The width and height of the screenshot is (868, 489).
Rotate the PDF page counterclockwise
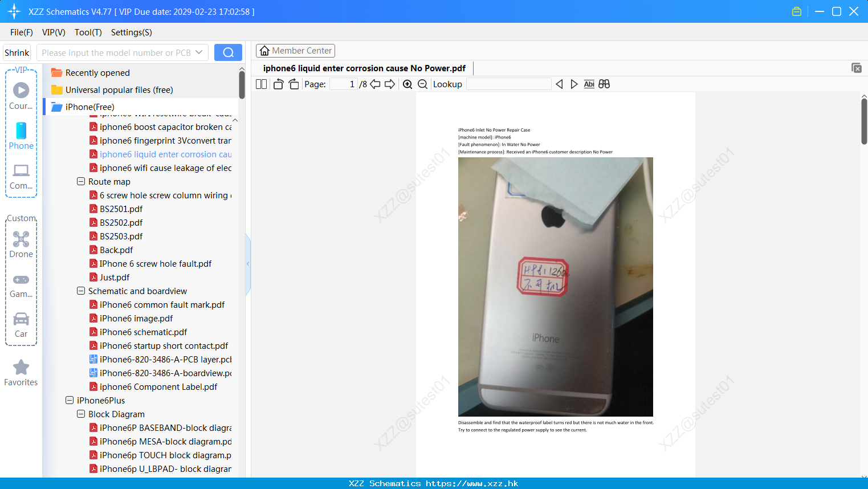pyautogui.click(x=278, y=84)
